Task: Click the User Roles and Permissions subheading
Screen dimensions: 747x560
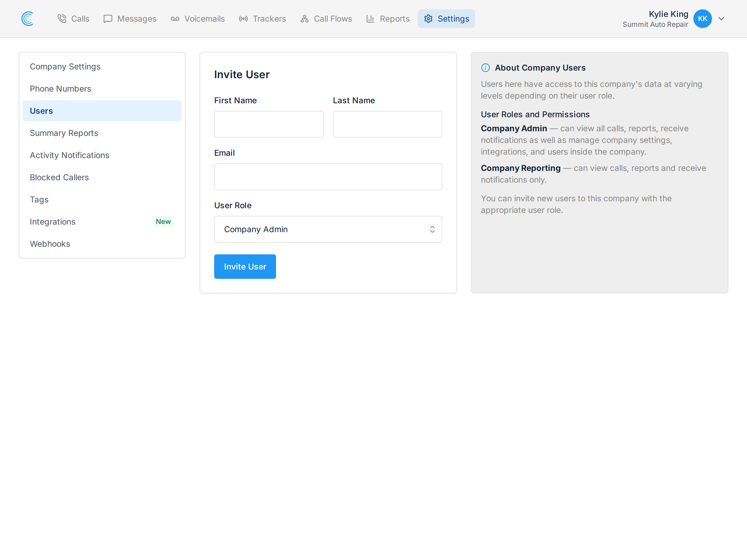Action: (x=535, y=114)
